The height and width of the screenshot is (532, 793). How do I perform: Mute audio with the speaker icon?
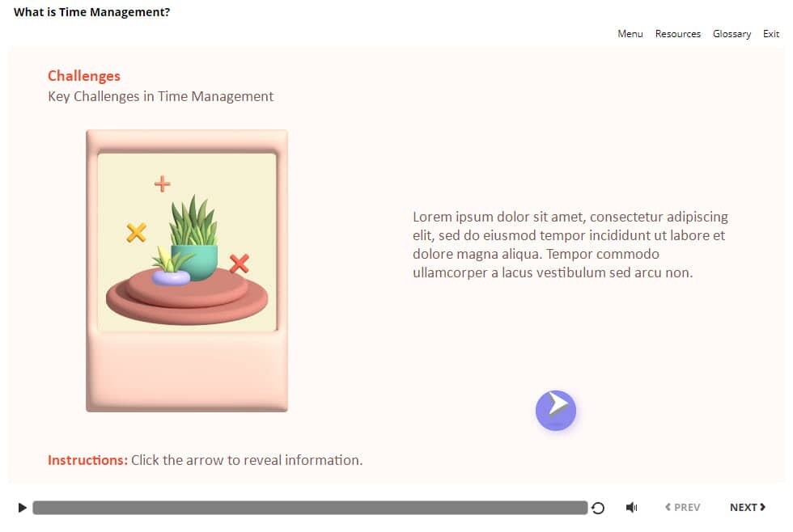[x=631, y=508]
